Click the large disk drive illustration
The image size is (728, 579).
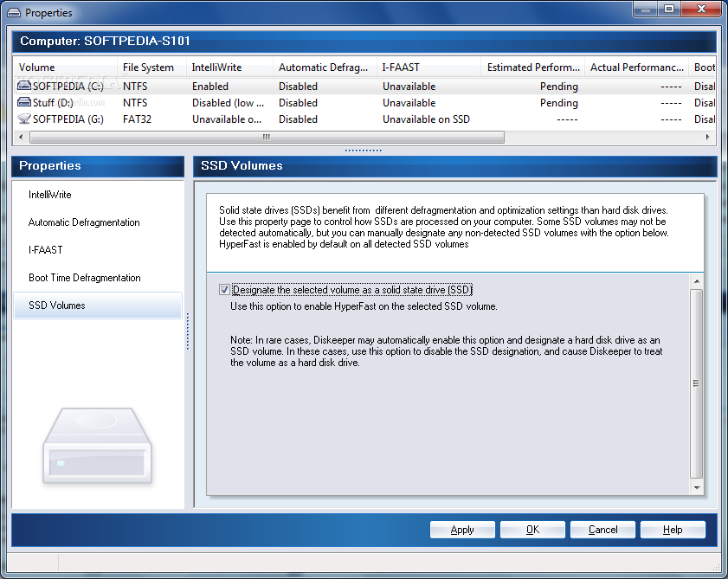[98, 446]
